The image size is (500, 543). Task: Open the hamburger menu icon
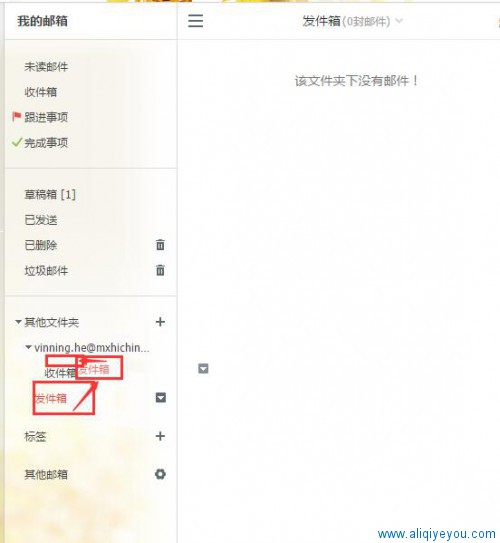(196, 21)
